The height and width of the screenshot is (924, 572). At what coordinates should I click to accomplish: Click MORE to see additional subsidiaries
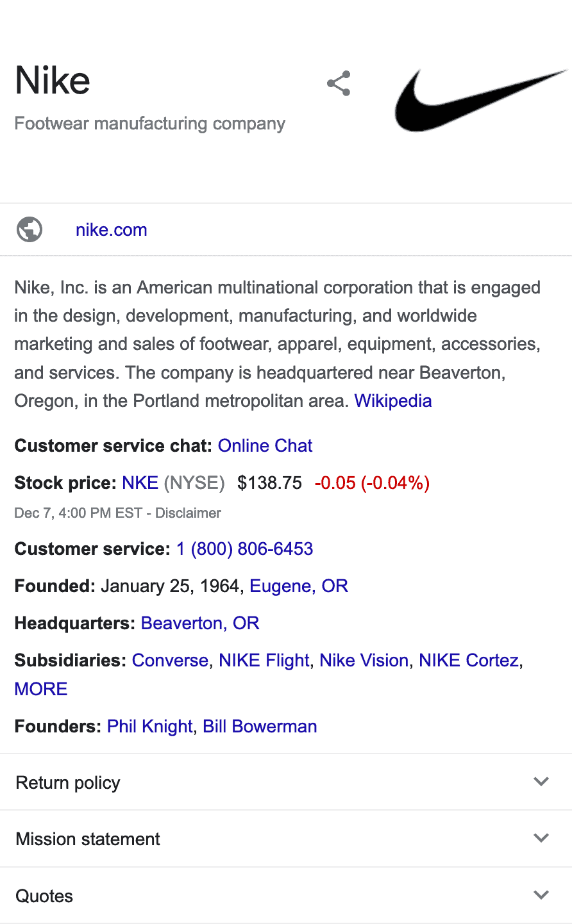click(40, 688)
